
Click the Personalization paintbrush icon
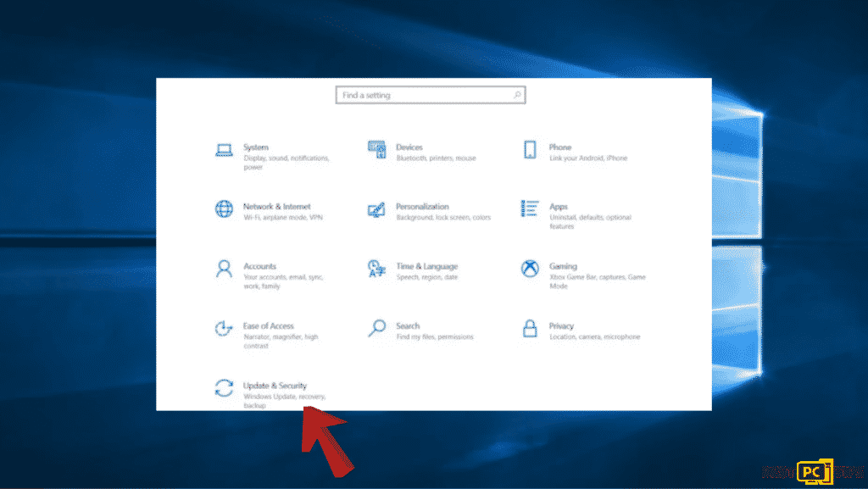[x=377, y=209]
